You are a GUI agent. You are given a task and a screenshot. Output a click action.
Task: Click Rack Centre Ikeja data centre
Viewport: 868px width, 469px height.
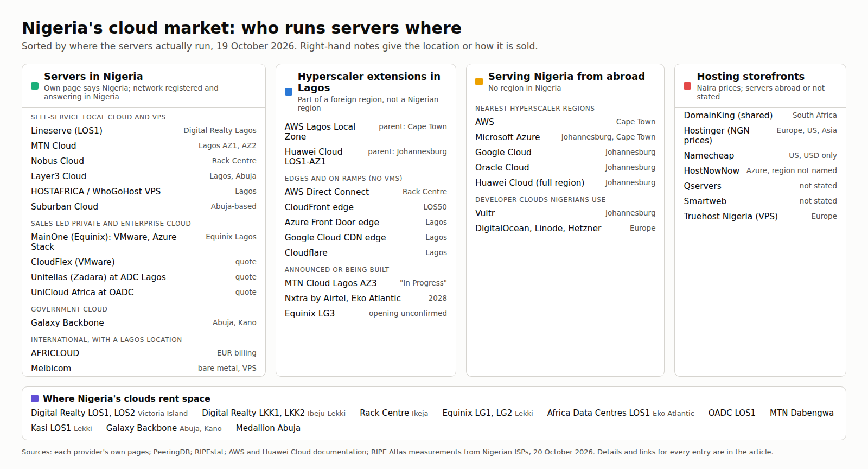coord(394,413)
